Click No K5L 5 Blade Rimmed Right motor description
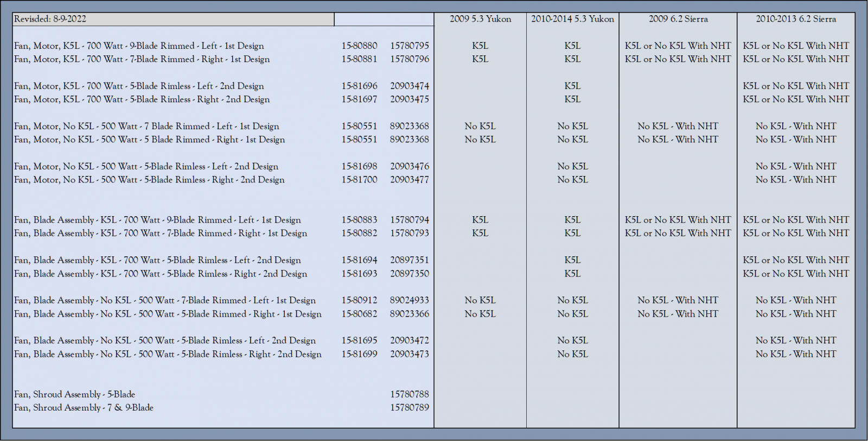The width and height of the screenshot is (868, 441). click(x=149, y=140)
